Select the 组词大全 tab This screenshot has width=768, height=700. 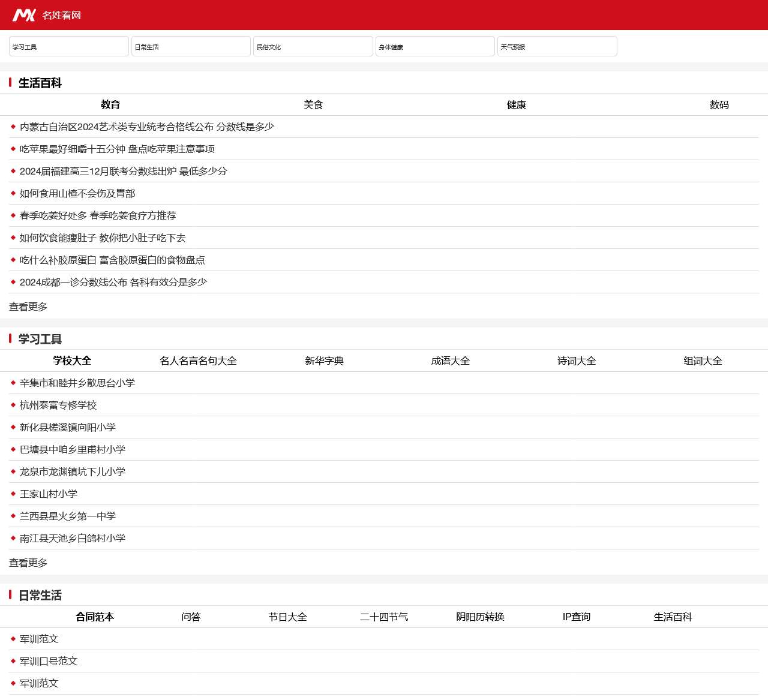[x=703, y=360]
